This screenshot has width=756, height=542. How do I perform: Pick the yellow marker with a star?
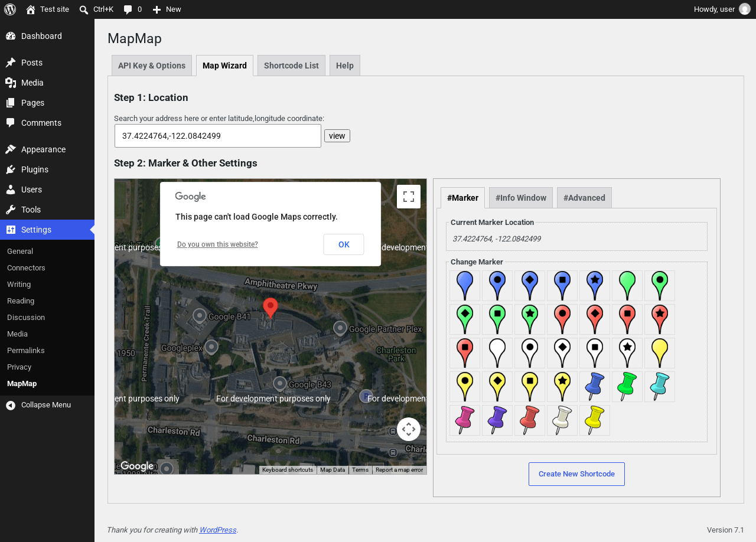click(x=562, y=387)
